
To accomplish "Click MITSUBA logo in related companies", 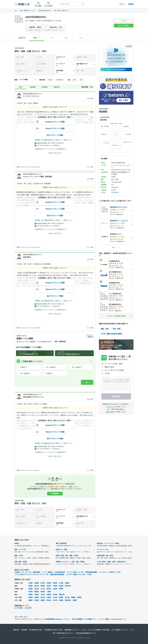I will point(104,237).
